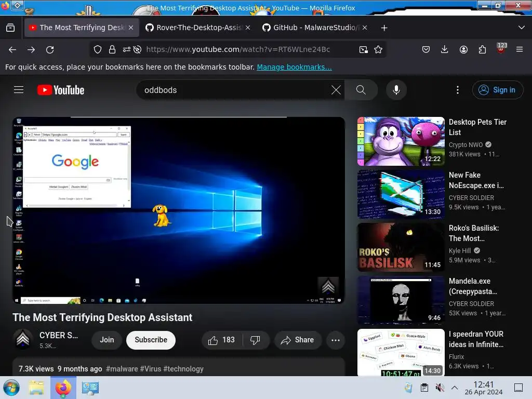
Task: Close the Rover-The-Desktop-Assistant tab
Action: coord(248,28)
